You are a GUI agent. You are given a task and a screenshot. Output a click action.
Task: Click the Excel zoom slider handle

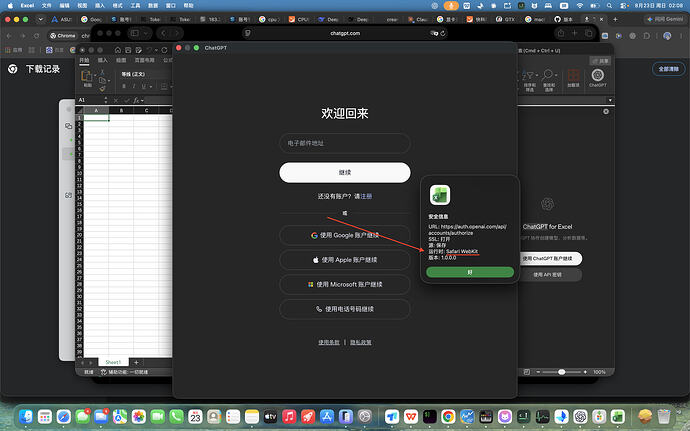point(562,372)
